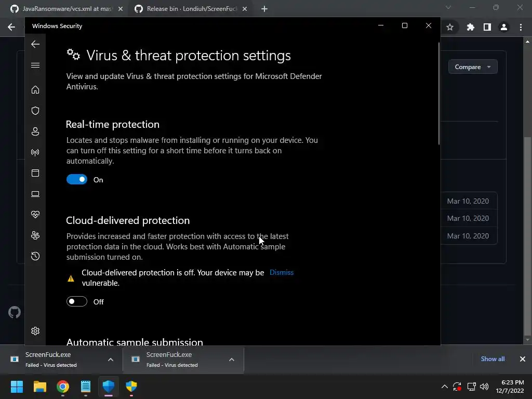Open Windows Security blue shield taskbar icon
The height and width of the screenshot is (399, 532).
pos(109,386)
